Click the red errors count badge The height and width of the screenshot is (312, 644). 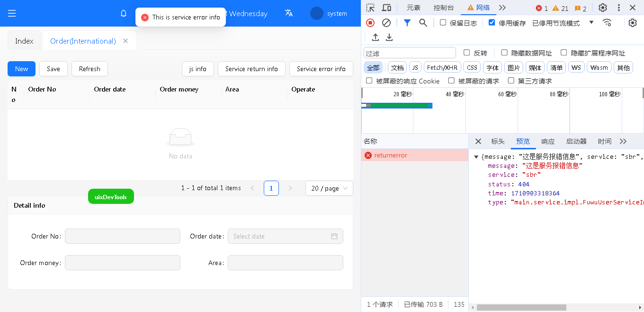tap(542, 8)
